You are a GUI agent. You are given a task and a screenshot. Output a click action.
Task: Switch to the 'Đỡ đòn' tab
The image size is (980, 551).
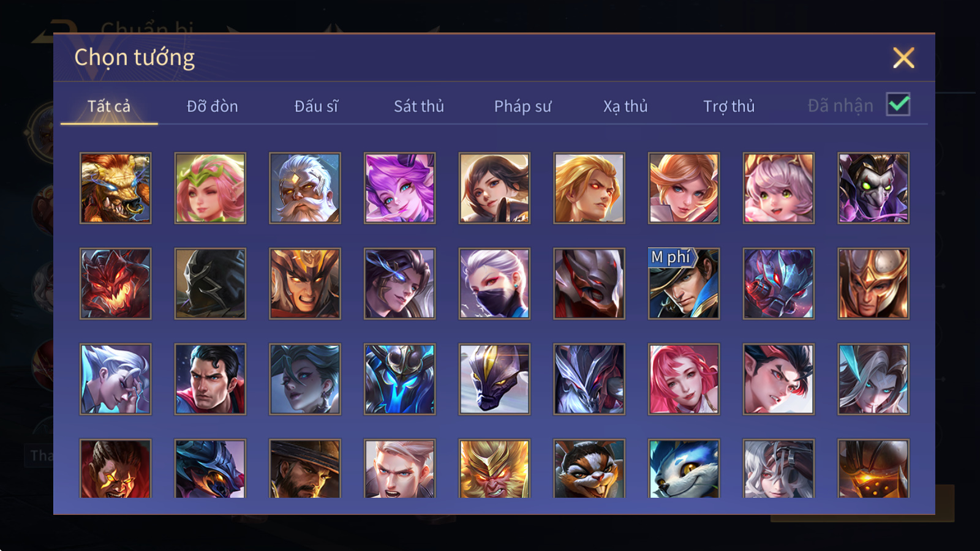click(x=212, y=107)
